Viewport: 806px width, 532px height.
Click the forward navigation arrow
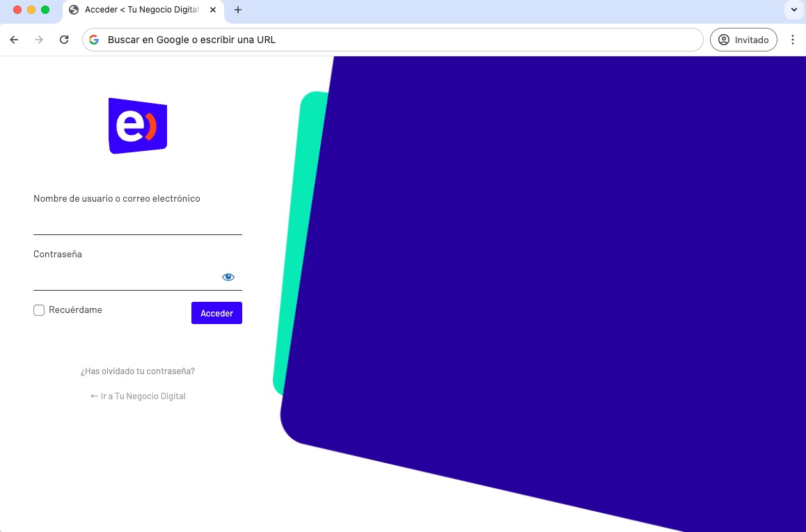(x=39, y=40)
